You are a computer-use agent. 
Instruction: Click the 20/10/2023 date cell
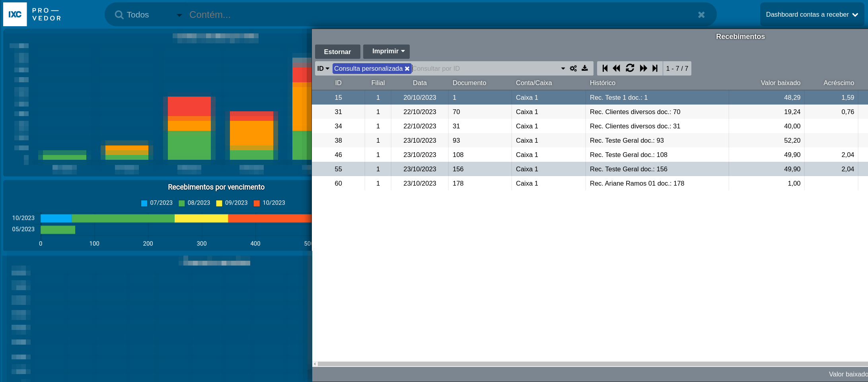click(x=420, y=97)
